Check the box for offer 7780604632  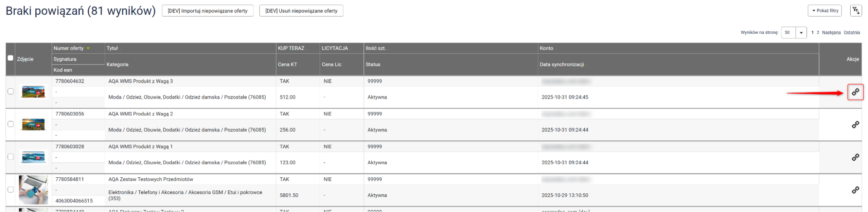point(10,91)
